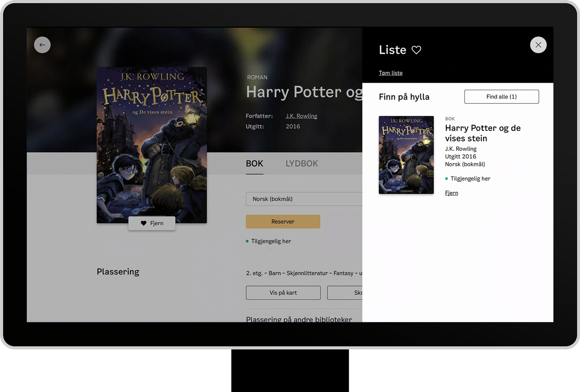Click the heart icon beside Liste heading
Viewport: 580px width, 392px height.
416,50
